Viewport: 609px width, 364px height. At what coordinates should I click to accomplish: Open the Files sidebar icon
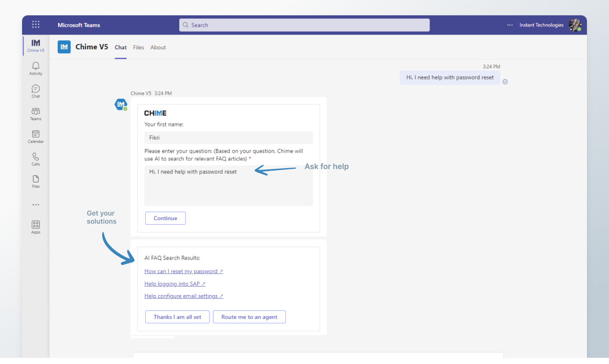click(x=36, y=182)
